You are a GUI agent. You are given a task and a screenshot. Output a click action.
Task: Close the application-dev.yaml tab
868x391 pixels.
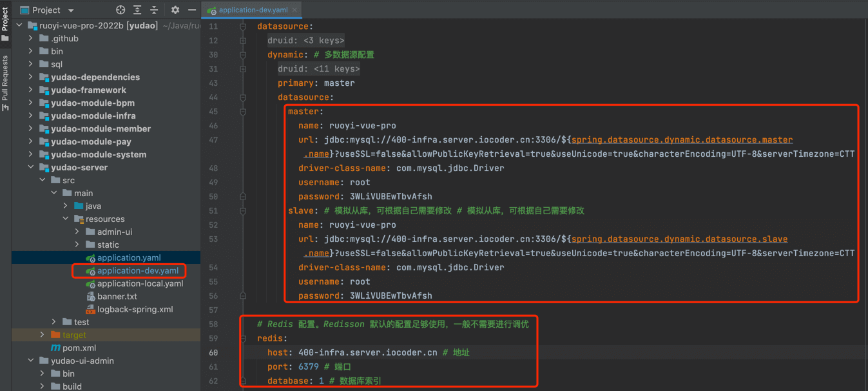[x=295, y=10]
